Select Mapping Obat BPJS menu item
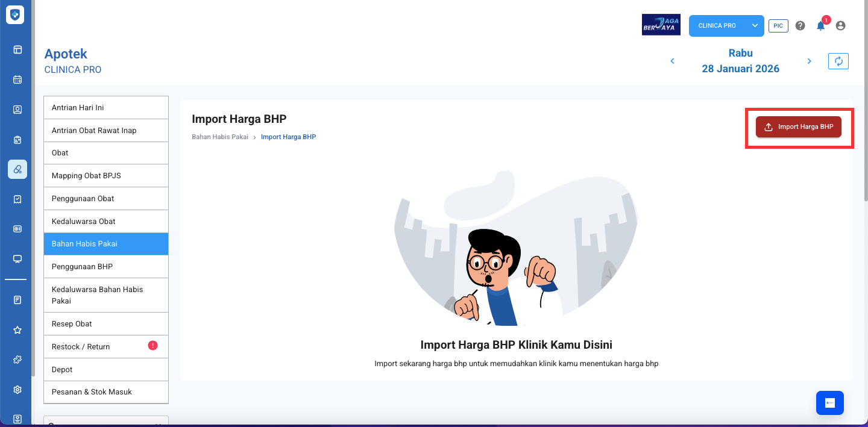Viewport: 868px width, 427px height. point(106,176)
